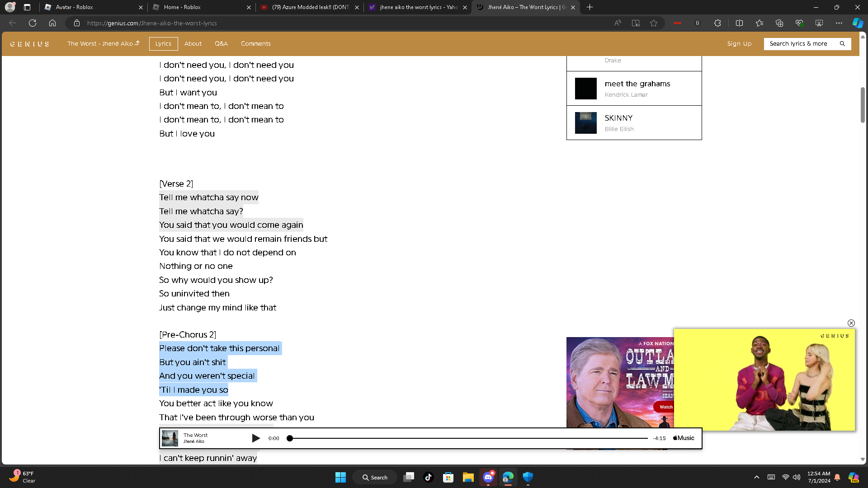Click annotated lyric 'Tell me whatcha say now'
868x488 pixels.
209,197
